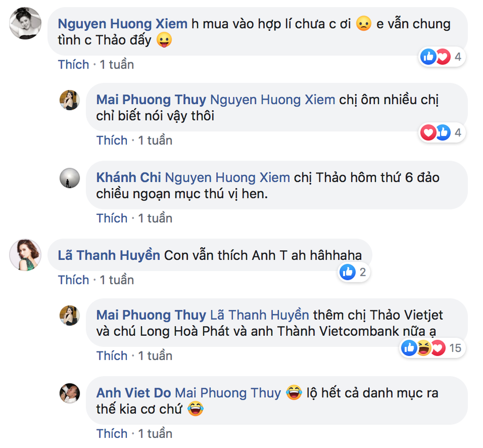Open Lã Thanh Huyền's profile avatar

coord(25,256)
